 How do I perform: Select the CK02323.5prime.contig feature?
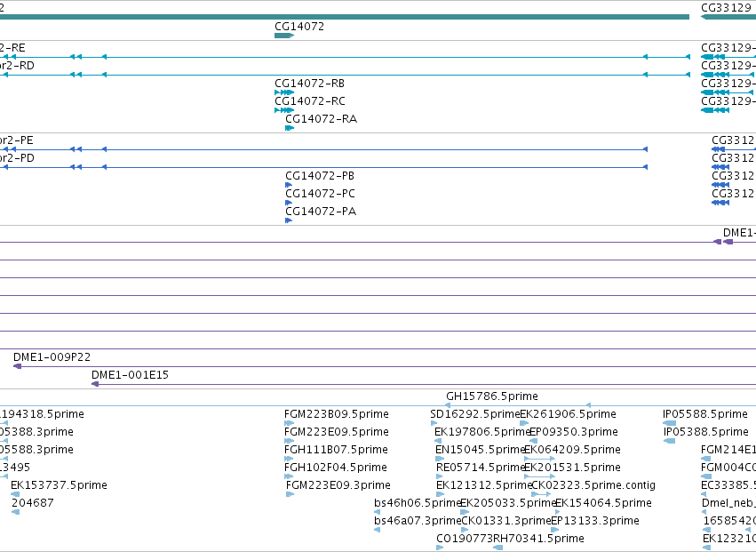[x=593, y=485]
